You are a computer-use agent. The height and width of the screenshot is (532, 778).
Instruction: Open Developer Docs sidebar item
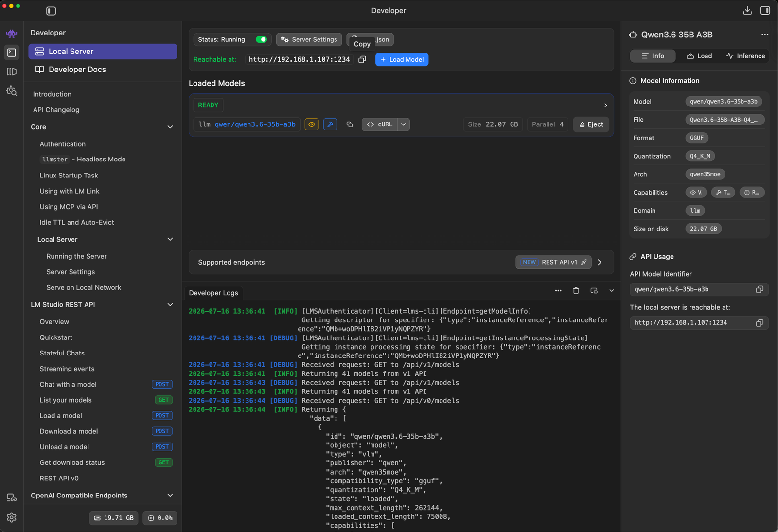point(103,70)
